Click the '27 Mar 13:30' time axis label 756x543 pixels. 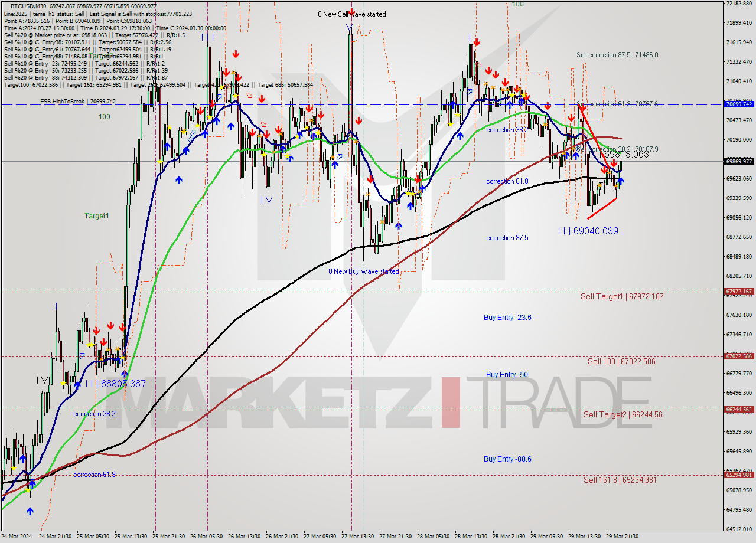[357, 537]
